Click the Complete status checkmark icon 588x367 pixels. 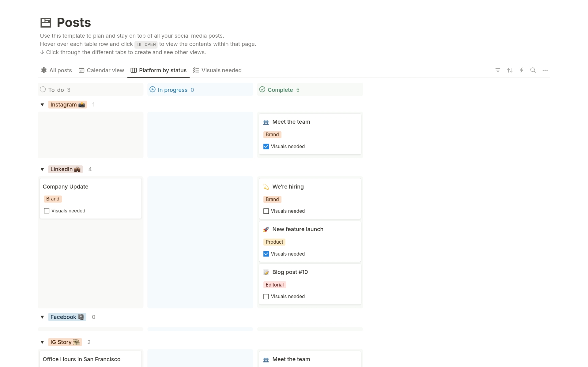tap(262, 89)
